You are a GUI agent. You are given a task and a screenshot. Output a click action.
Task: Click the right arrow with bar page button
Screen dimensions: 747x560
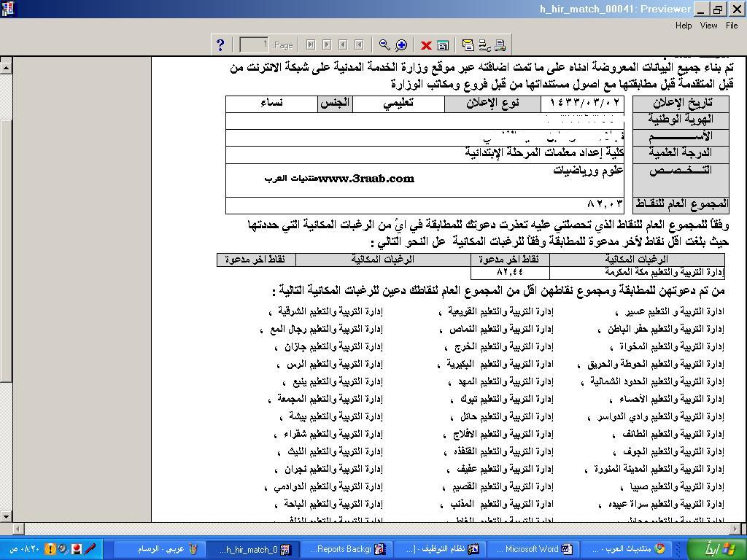click(311, 44)
